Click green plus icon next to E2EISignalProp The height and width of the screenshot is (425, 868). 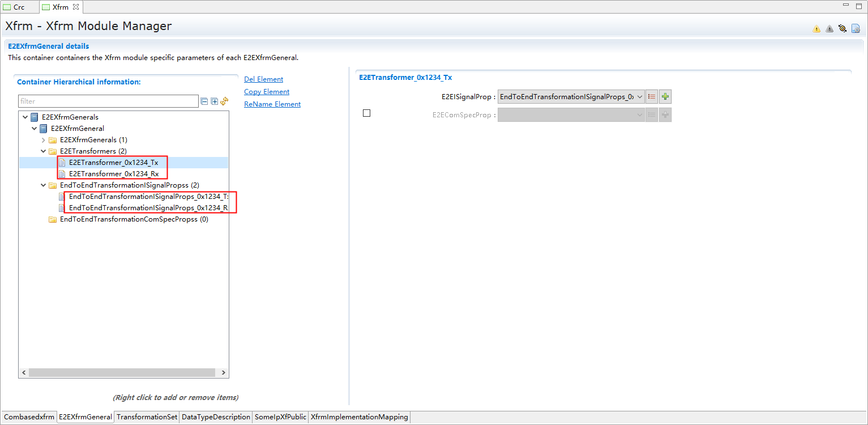665,97
